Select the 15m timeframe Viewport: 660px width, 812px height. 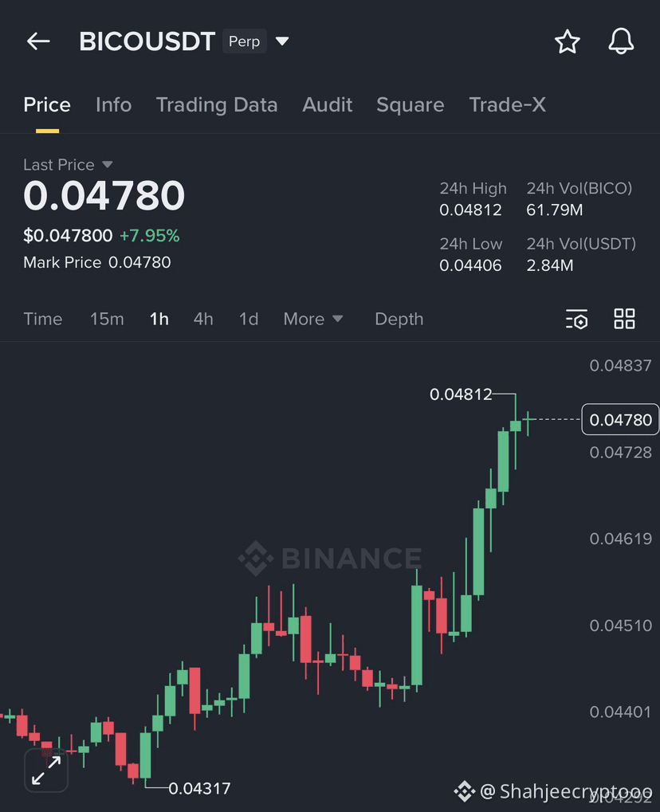pyautogui.click(x=107, y=319)
